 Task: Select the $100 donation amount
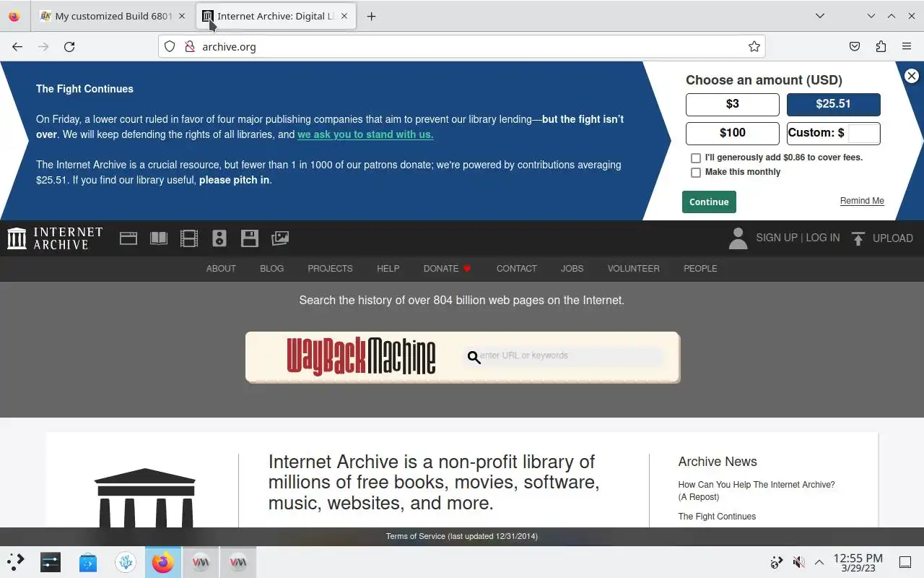tap(733, 133)
